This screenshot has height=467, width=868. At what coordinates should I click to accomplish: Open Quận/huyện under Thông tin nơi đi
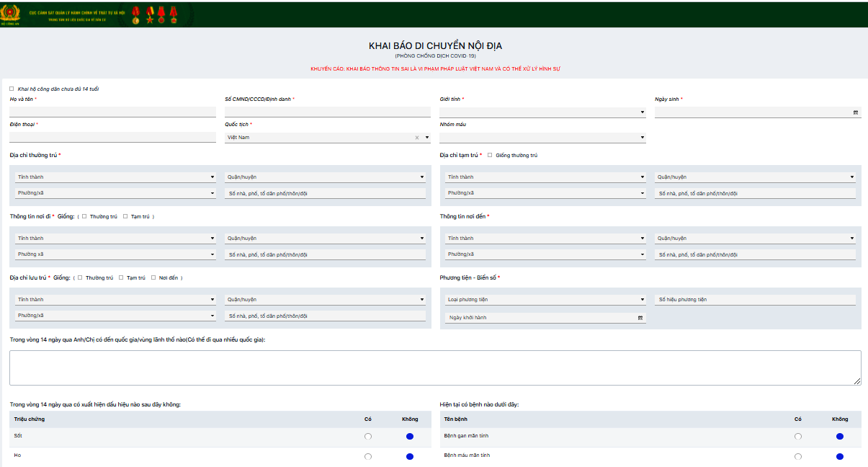[x=325, y=239]
